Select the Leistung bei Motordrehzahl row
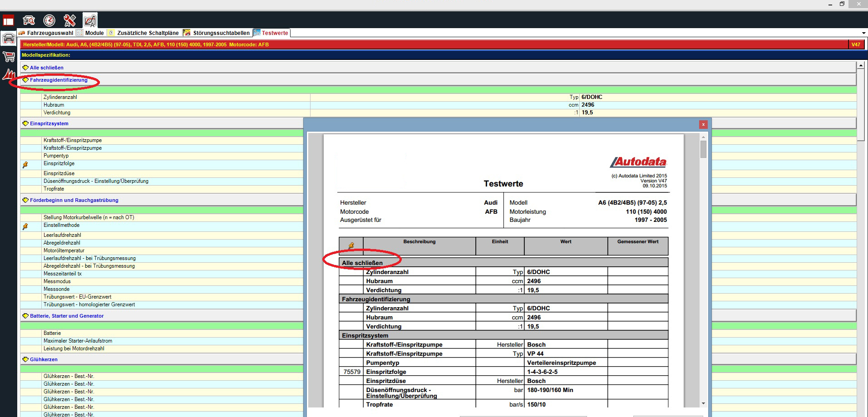 tap(162, 348)
